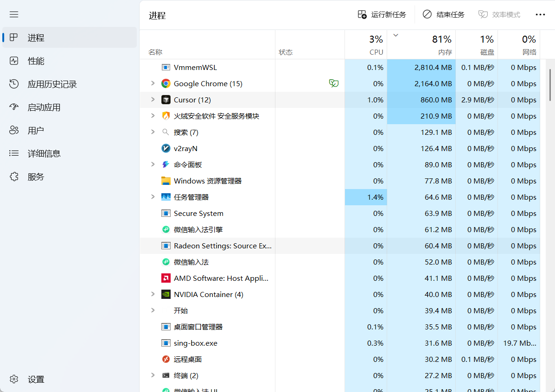This screenshot has height=392, width=555.
Task: Click the 终端 terminal icon
Action: (166, 375)
